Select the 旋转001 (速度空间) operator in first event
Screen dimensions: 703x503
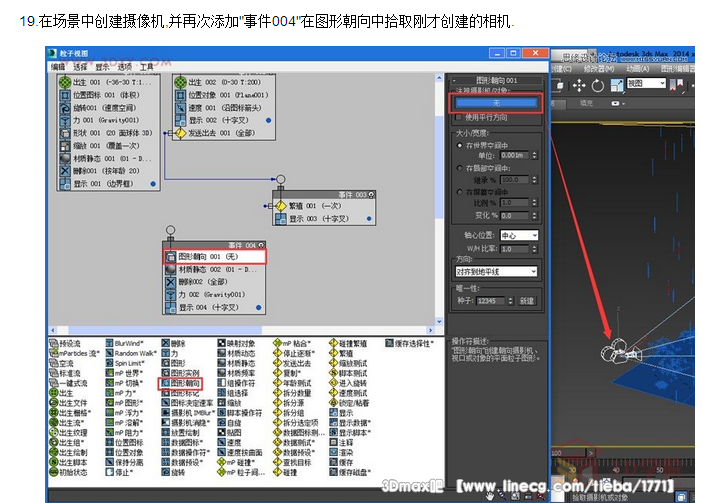click(x=108, y=108)
